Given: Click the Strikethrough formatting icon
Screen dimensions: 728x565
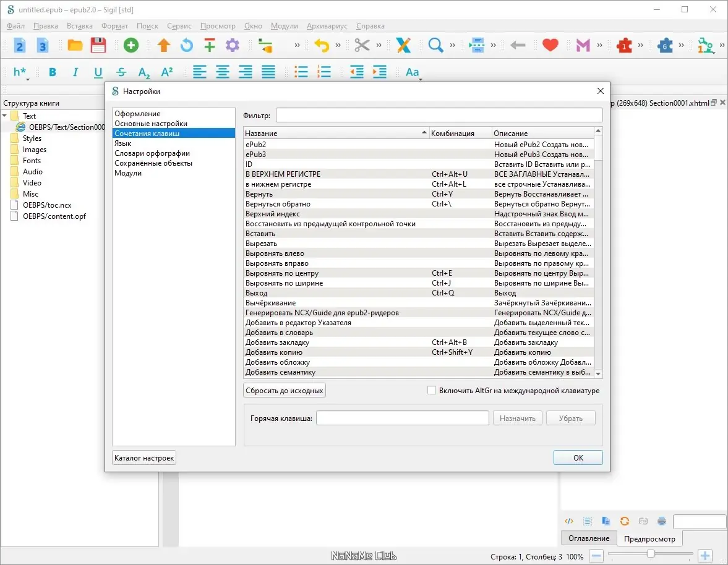Looking at the screenshot, I should [121, 72].
